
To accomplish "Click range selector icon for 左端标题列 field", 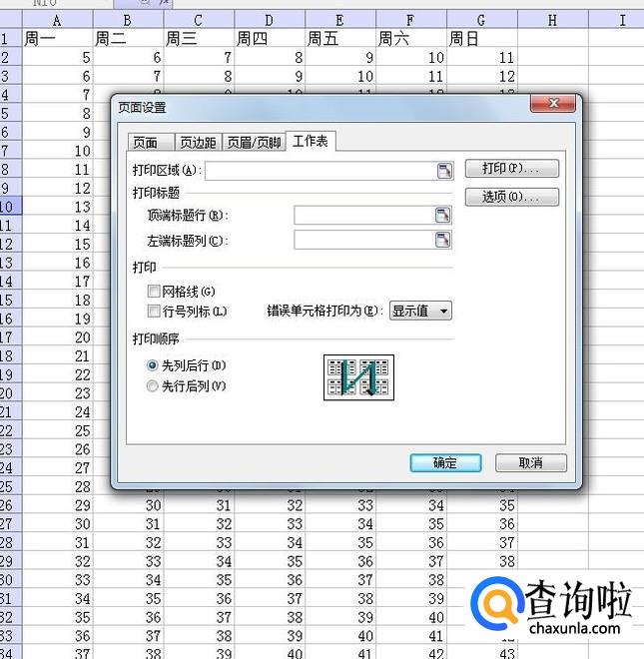I will 442,240.
